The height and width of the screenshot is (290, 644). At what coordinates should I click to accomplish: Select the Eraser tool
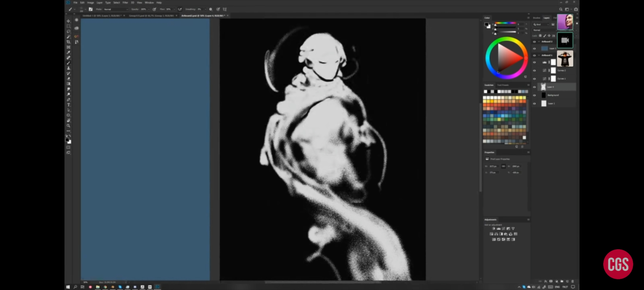tap(68, 79)
